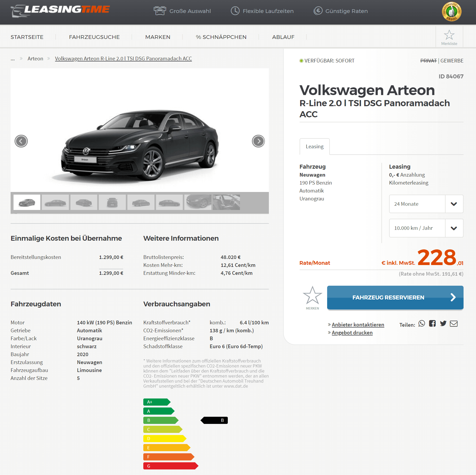Expand the breadcrumb ellipsis
The height and width of the screenshot is (475, 476).
pyautogui.click(x=13, y=59)
